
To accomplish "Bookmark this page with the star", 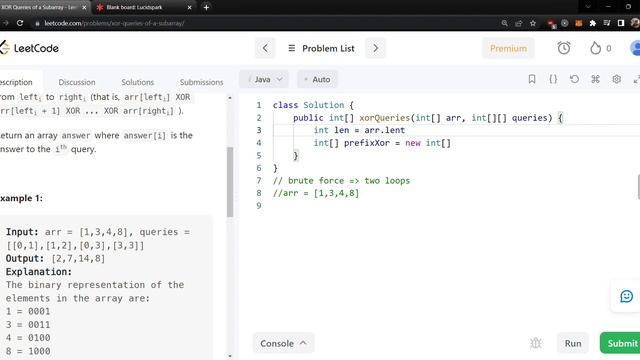I will [x=533, y=23].
